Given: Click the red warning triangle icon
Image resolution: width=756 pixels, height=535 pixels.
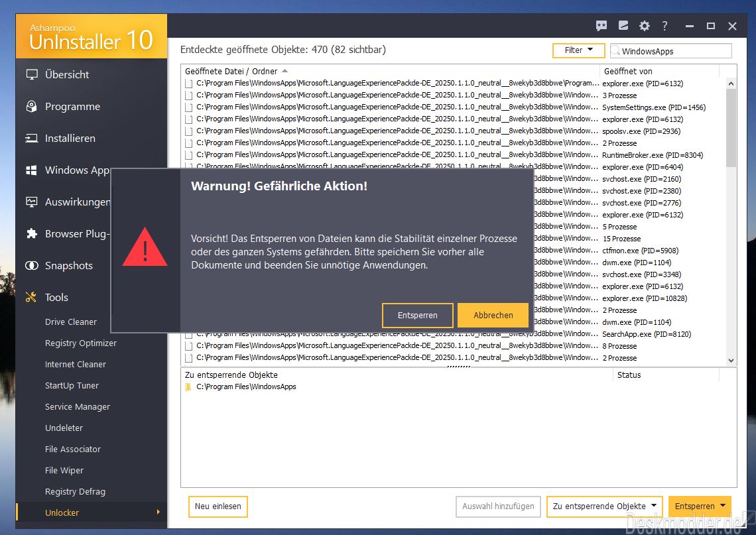Looking at the screenshot, I should click(x=145, y=248).
